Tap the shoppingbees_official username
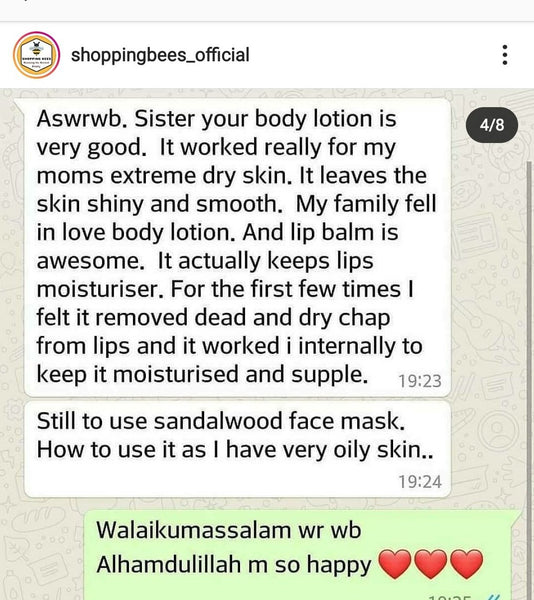 (x=160, y=55)
